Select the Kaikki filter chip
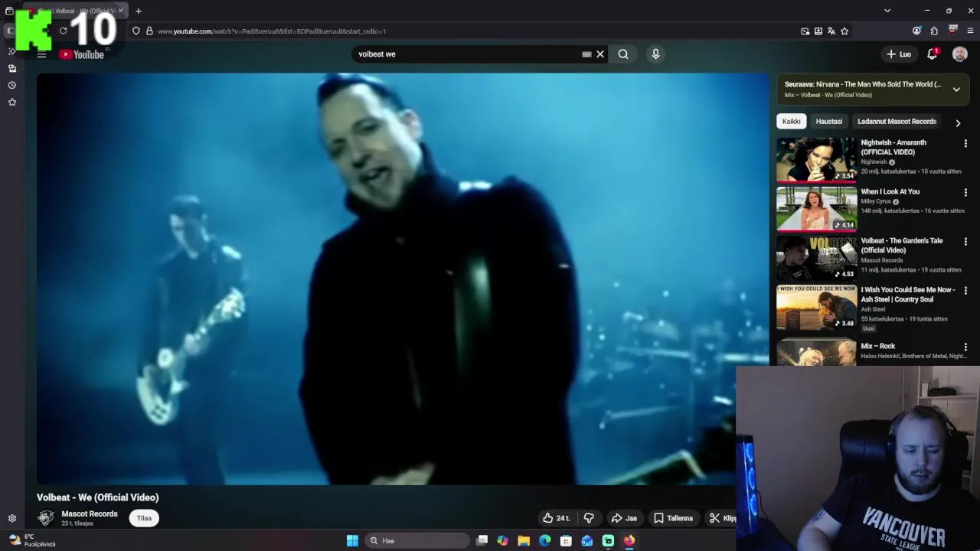Image resolution: width=980 pixels, height=551 pixels. pos(791,121)
